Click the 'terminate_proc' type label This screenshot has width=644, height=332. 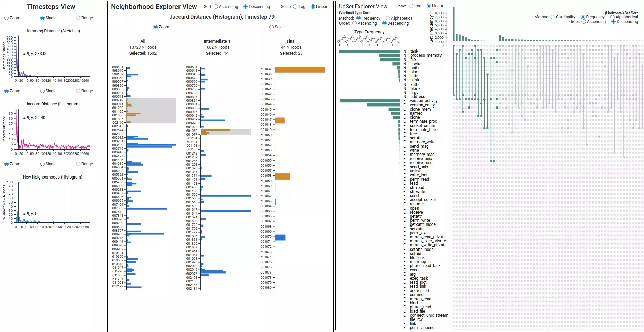click(x=423, y=121)
